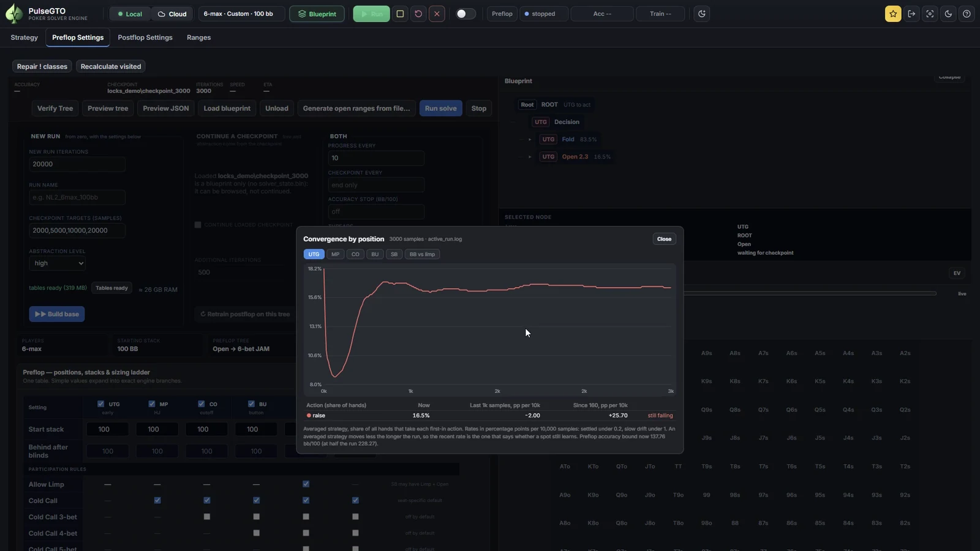This screenshot has height=551, width=980.
Task: Click Repair ! classes button
Action: coord(42,66)
